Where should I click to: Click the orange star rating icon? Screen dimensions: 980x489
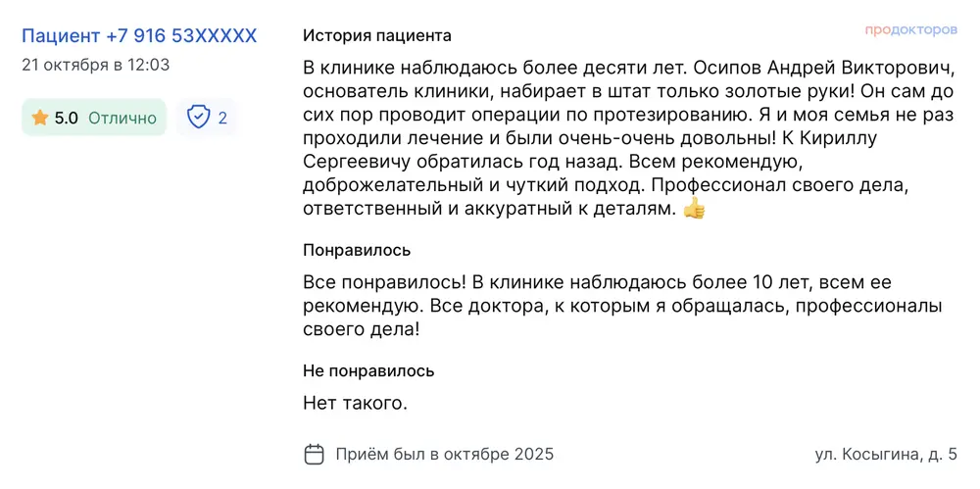coord(40,118)
